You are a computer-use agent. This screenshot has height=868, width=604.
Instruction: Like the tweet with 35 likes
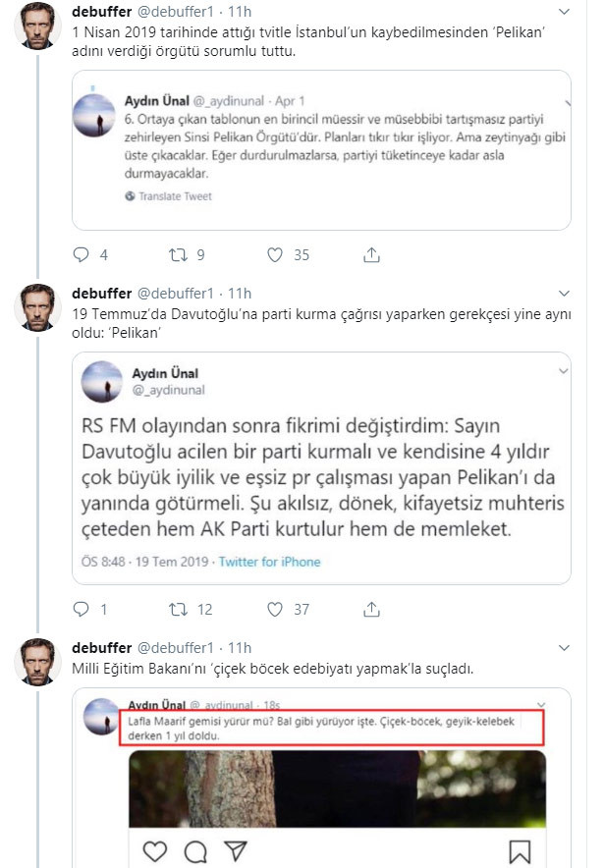(x=276, y=254)
